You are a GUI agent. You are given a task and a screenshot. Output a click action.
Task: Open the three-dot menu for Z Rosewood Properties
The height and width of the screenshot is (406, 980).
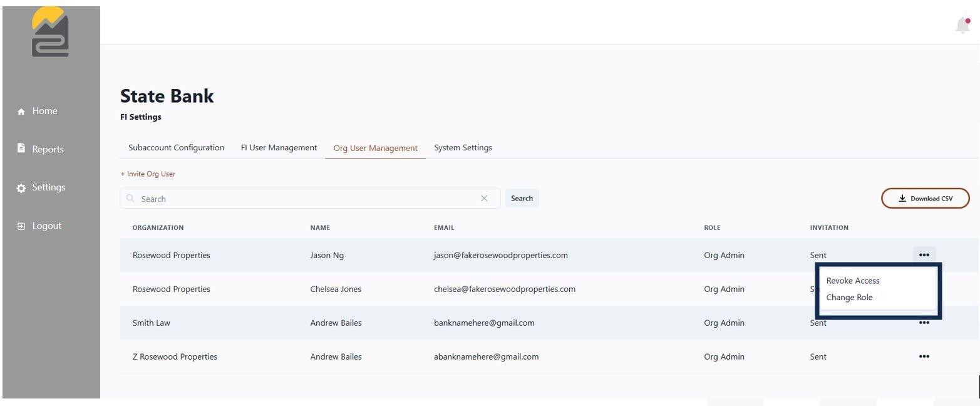924,357
